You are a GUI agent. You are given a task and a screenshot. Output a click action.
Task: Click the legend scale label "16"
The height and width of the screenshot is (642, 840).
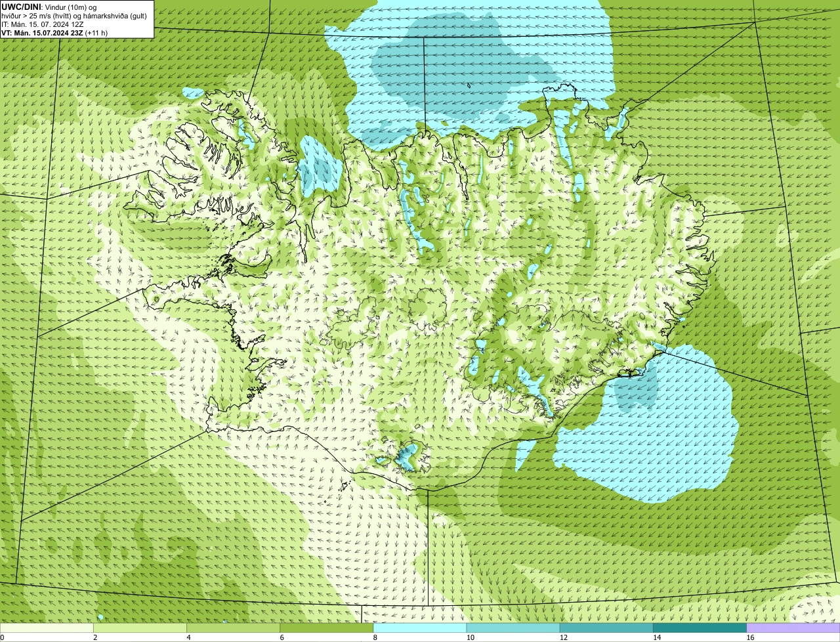750,637
